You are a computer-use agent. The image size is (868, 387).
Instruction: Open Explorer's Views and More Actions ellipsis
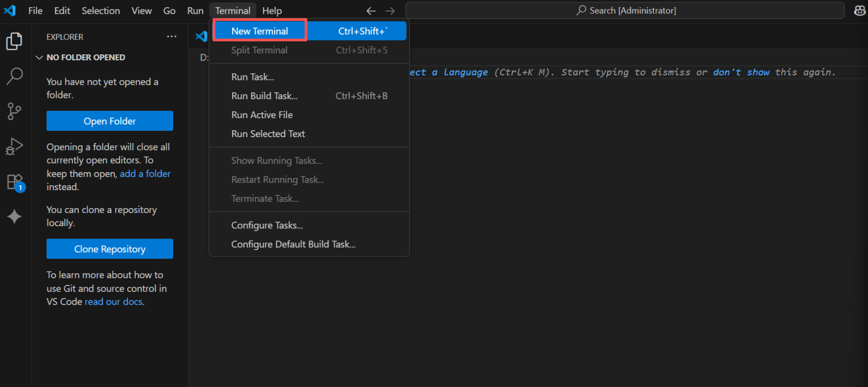(x=171, y=37)
